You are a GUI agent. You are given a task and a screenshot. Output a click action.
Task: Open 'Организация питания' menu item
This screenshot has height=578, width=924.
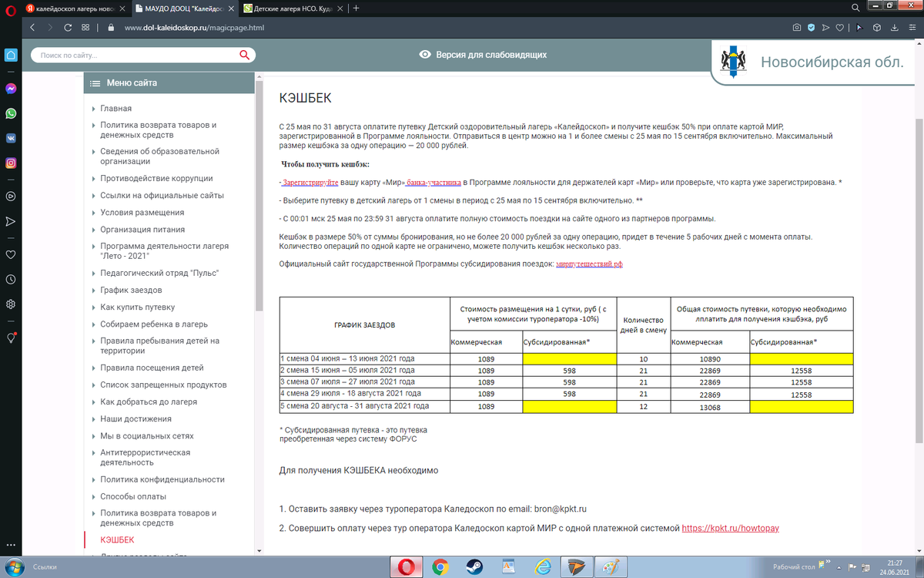coord(142,230)
